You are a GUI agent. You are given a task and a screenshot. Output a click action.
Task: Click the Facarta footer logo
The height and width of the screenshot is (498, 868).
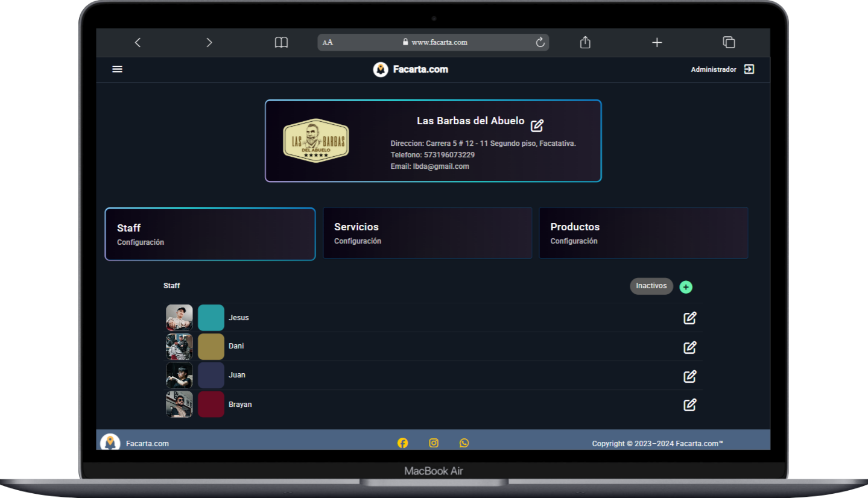click(x=110, y=442)
